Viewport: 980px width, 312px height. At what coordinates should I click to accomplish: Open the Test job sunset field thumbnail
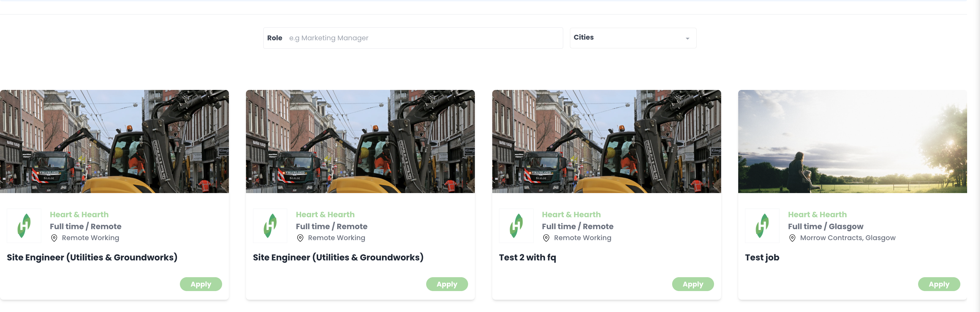852,141
